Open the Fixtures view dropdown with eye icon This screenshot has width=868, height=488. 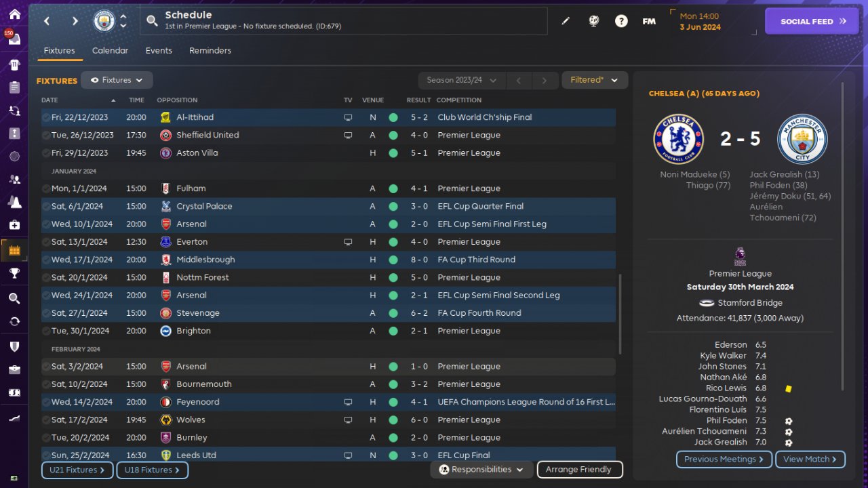coord(117,80)
